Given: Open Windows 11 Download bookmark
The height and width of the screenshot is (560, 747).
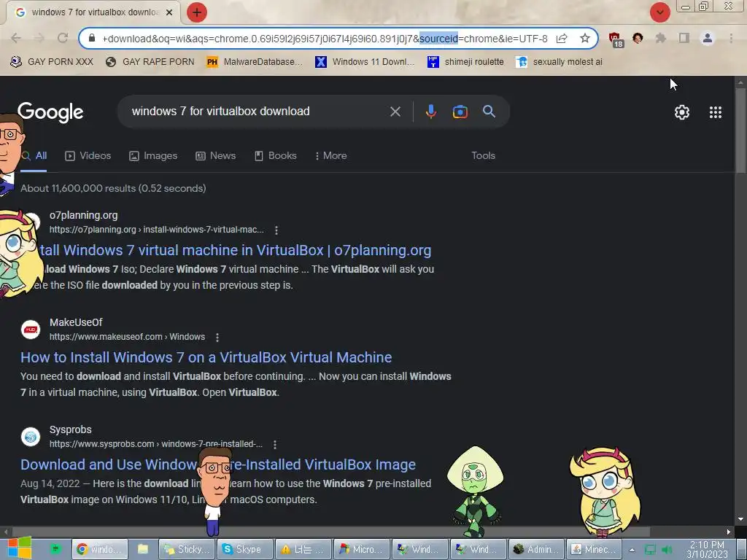Looking at the screenshot, I should click(x=365, y=62).
